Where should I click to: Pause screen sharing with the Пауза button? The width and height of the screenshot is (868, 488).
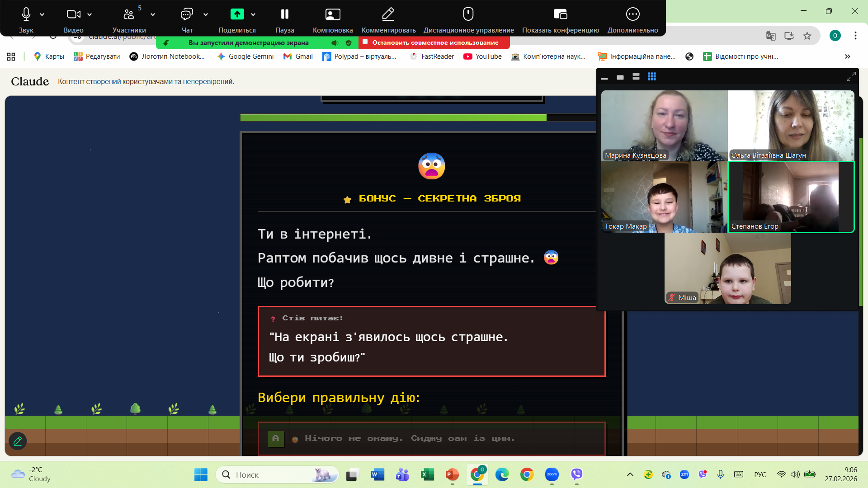[284, 14]
